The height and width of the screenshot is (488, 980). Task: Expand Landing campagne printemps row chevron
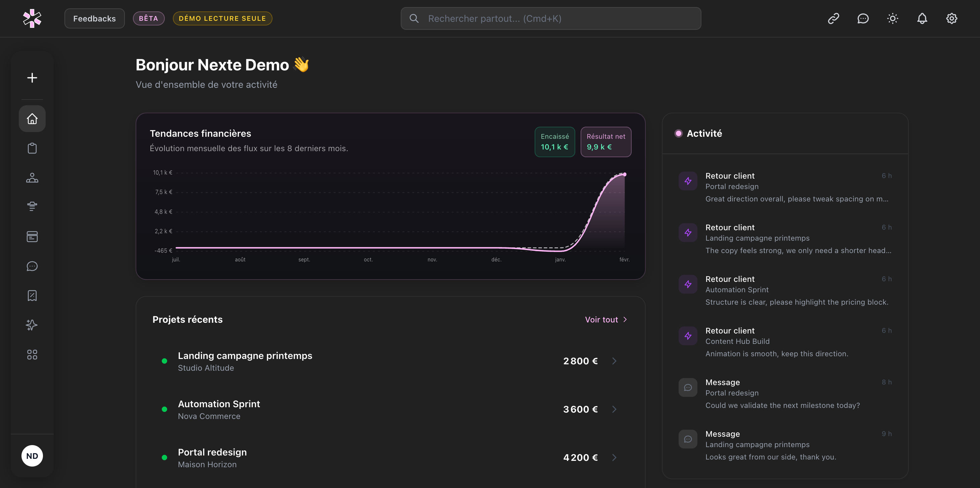coord(614,361)
